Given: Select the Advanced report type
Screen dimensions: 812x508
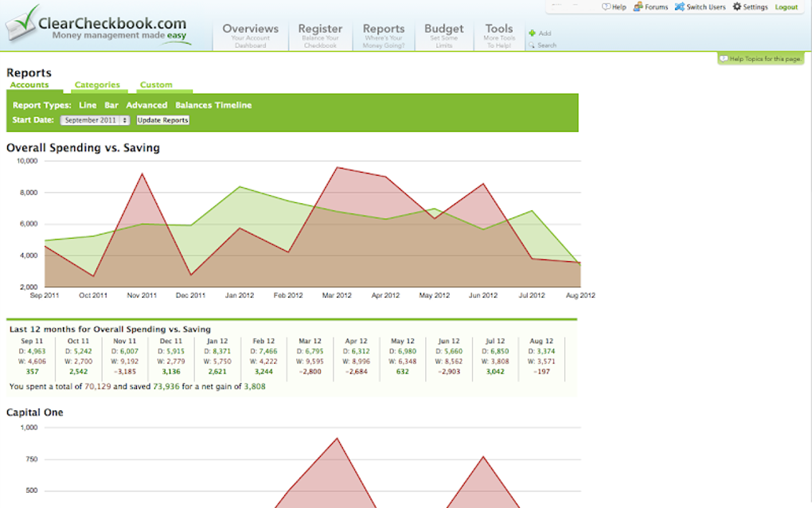Looking at the screenshot, I should tap(146, 105).
